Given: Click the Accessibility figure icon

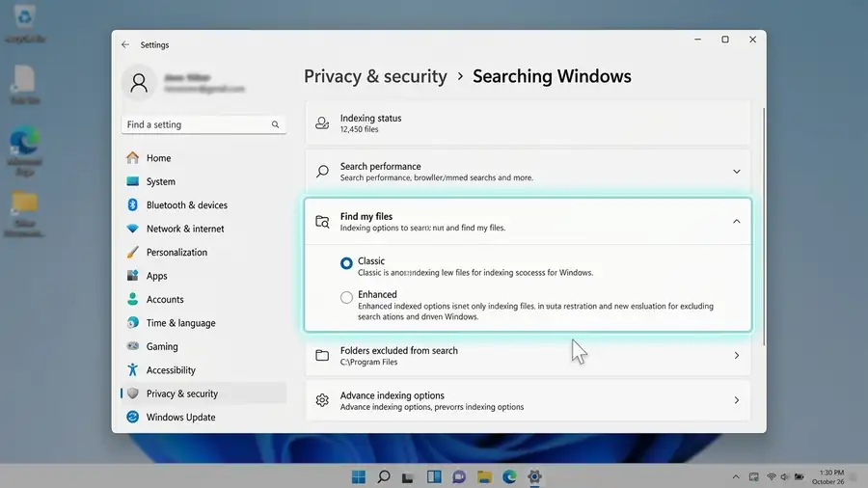Looking at the screenshot, I should pyautogui.click(x=132, y=369).
